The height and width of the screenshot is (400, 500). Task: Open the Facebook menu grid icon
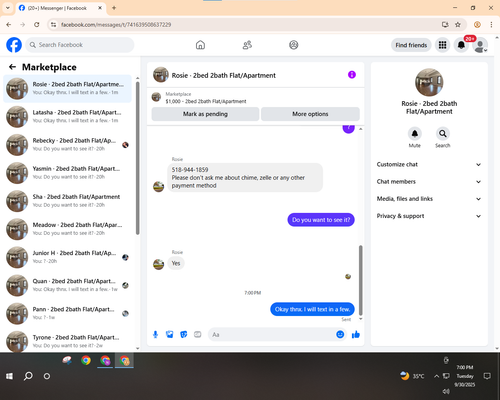442,45
